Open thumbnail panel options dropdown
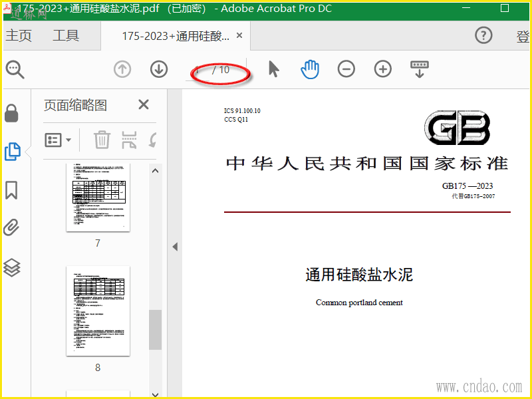 pyautogui.click(x=58, y=140)
